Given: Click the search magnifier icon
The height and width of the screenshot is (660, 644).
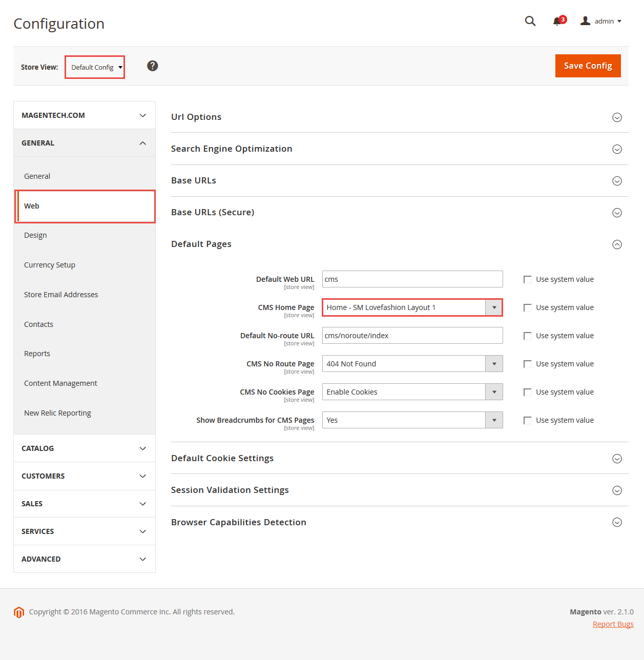Looking at the screenshot, I should [530, 21].
